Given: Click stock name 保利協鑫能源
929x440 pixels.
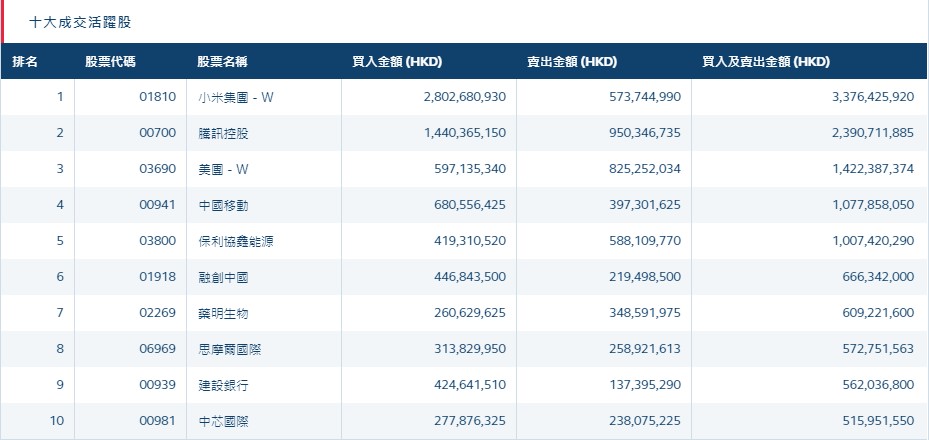Looking at the screenshot, I should [x=235, y=241].
